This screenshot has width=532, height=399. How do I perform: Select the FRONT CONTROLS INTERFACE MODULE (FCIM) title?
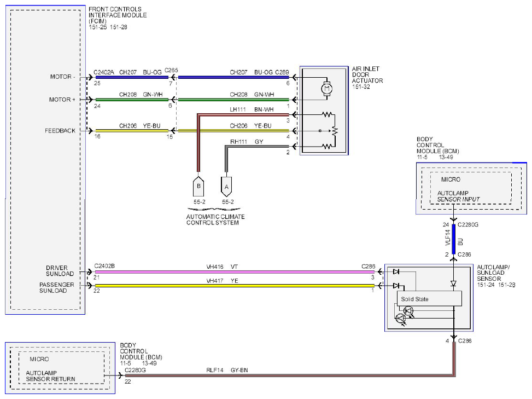pos(118,15)
